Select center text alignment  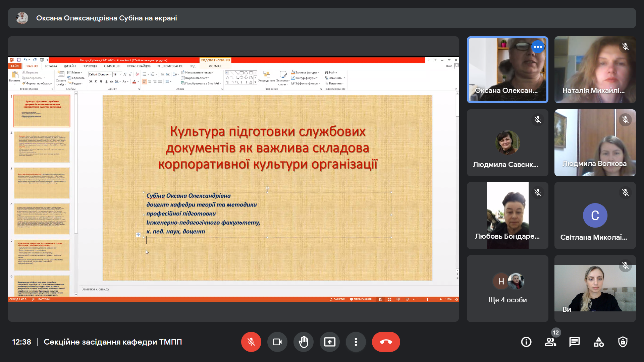pos(150,81)
